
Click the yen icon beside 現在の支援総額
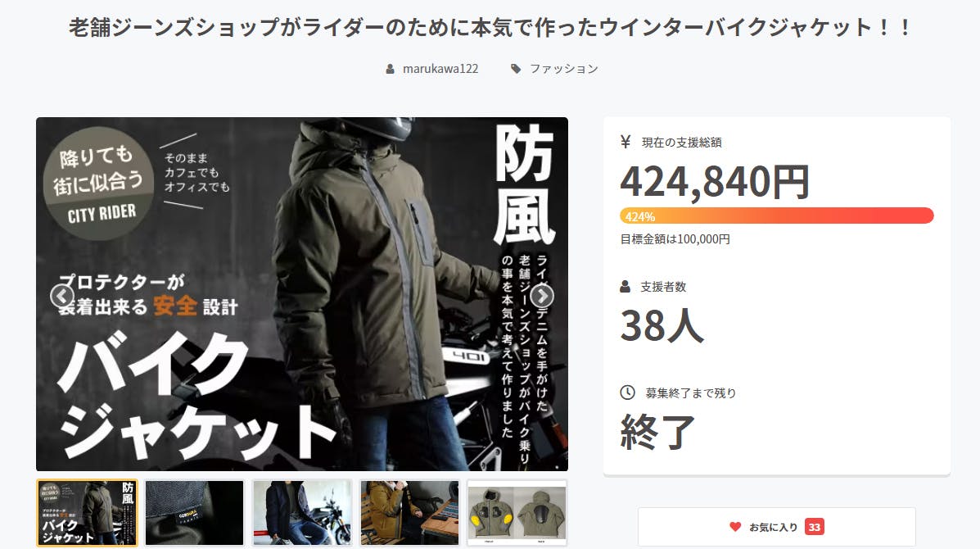(x=625, y=142)
